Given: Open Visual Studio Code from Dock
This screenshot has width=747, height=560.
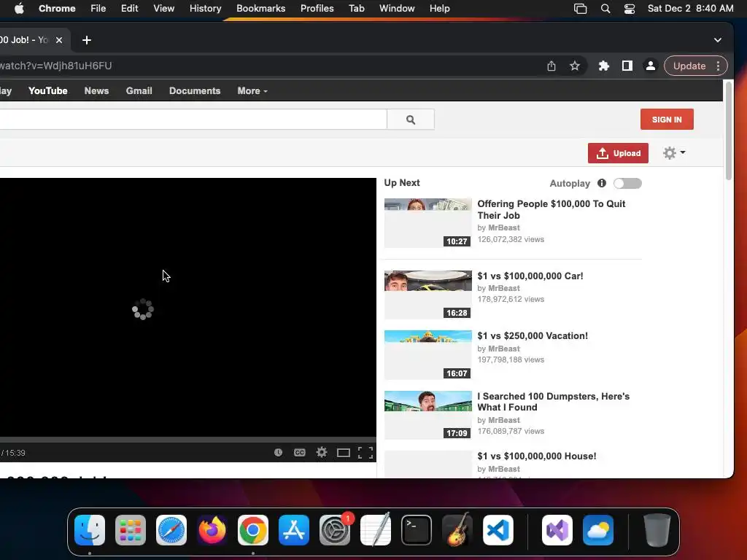Looking at the screenshot, I should click(x=498, y=530).
